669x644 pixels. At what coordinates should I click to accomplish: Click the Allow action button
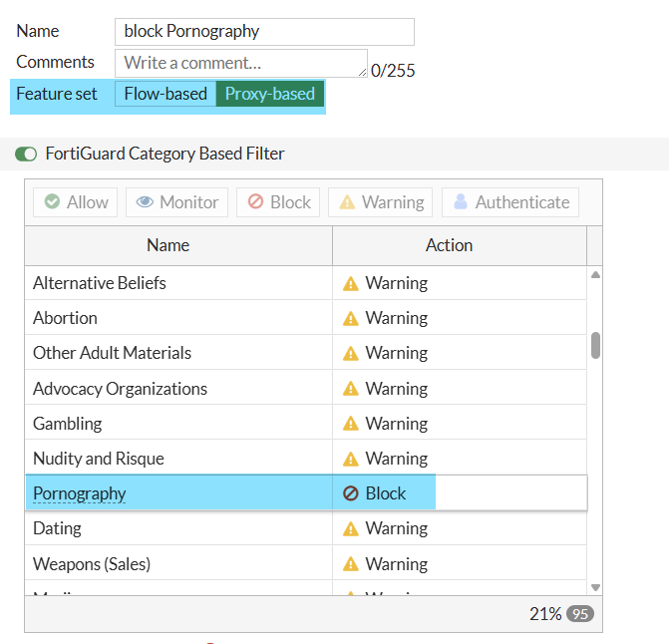76,202
